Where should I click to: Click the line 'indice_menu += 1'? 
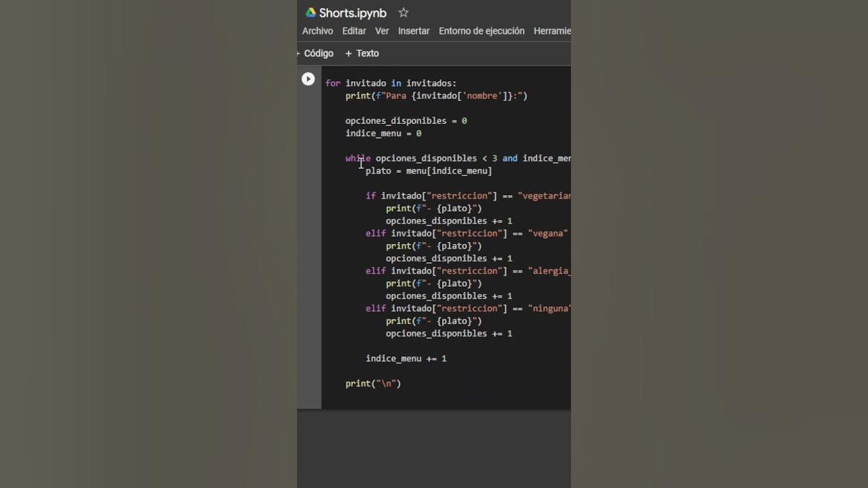406,359
